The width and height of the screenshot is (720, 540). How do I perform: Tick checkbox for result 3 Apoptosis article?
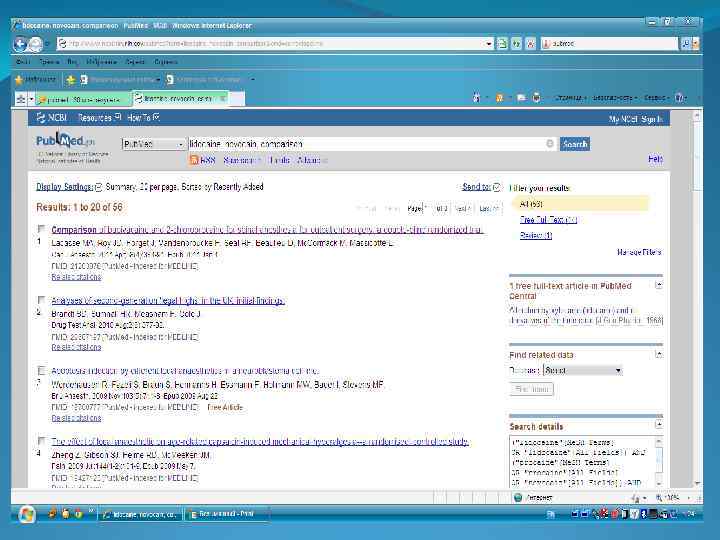(x=41, y=370)
